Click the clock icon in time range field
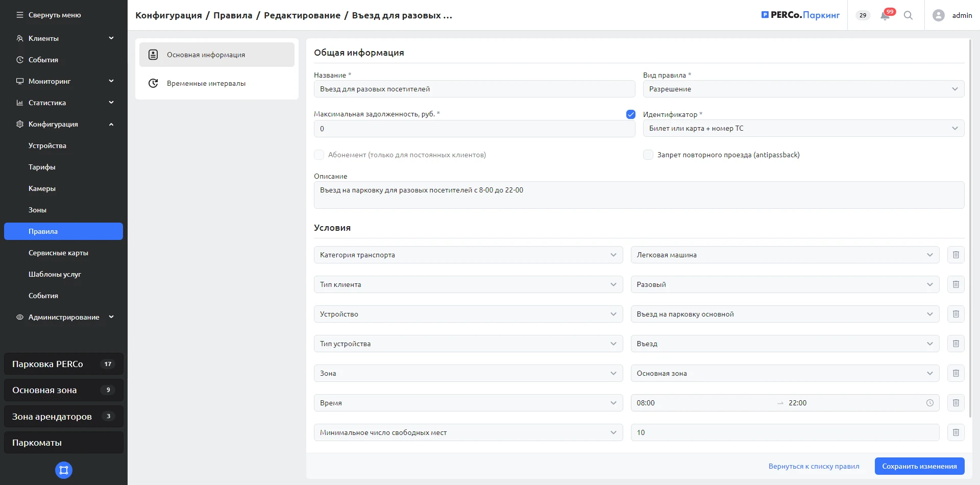The image size is (980, 485). (929, 403)
